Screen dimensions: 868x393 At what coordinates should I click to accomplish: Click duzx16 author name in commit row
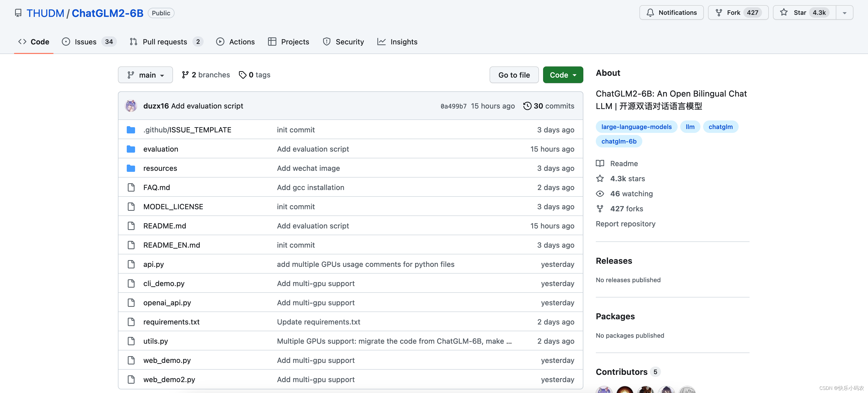pyautogui.click(x=156, y=106)
